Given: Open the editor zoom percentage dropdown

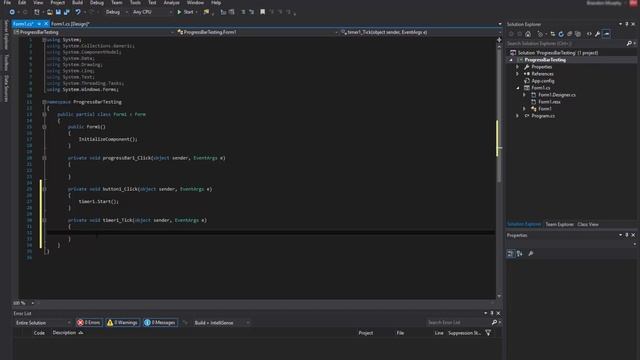Looking at the screenshot, I should [x=33, y=303].
